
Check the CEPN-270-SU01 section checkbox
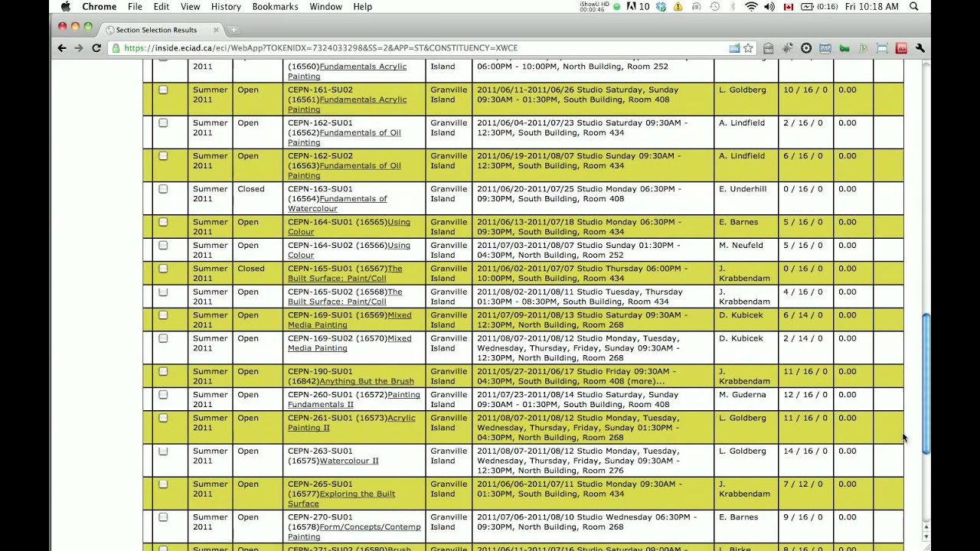point(163,517)
